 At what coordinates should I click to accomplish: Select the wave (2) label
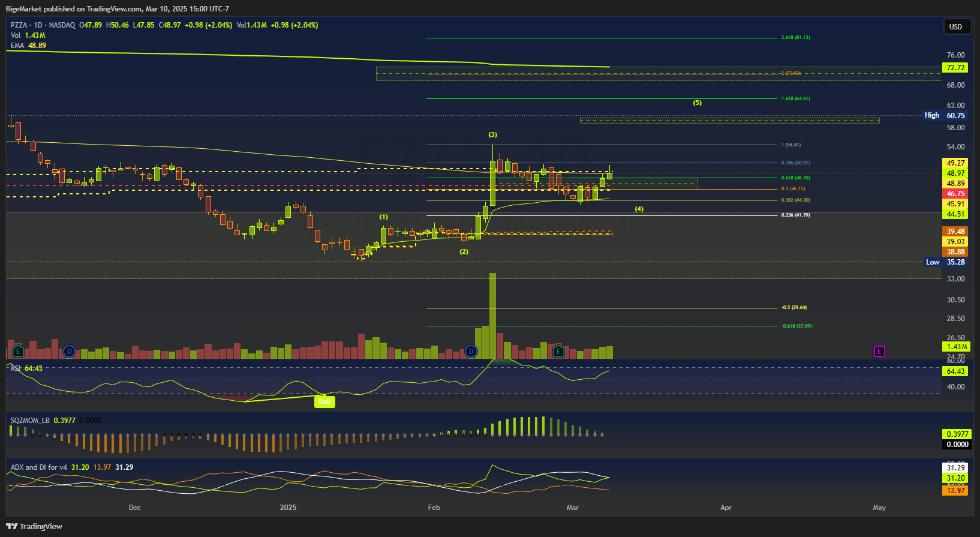pyautogui.click(x=464, y=251)
